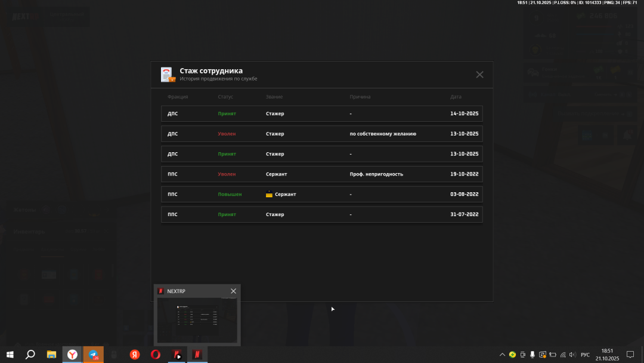Switch to Yandex Browser in the taskbar
The height and width of the screenshot is (363, 644).
[72, 355]
